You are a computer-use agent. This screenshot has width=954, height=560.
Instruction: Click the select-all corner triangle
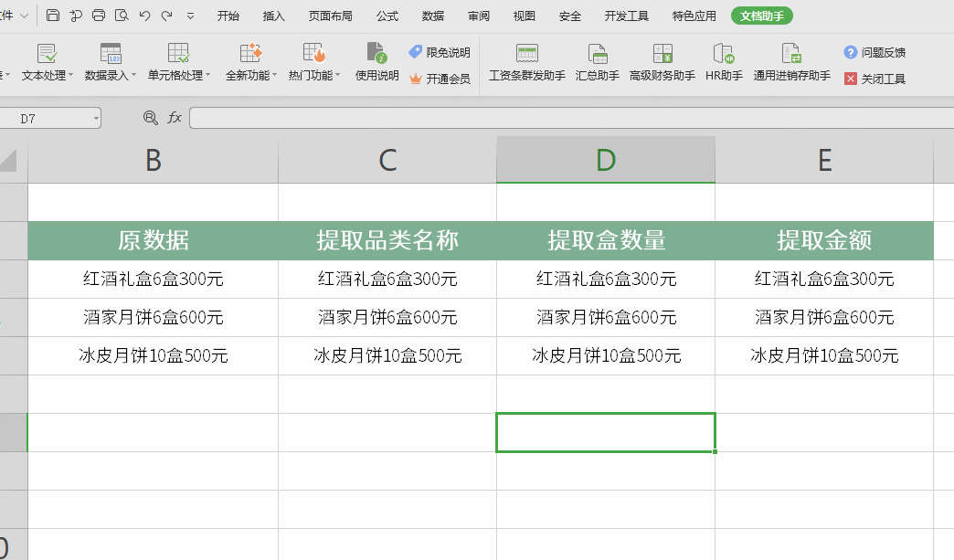(x=8, y=161)
